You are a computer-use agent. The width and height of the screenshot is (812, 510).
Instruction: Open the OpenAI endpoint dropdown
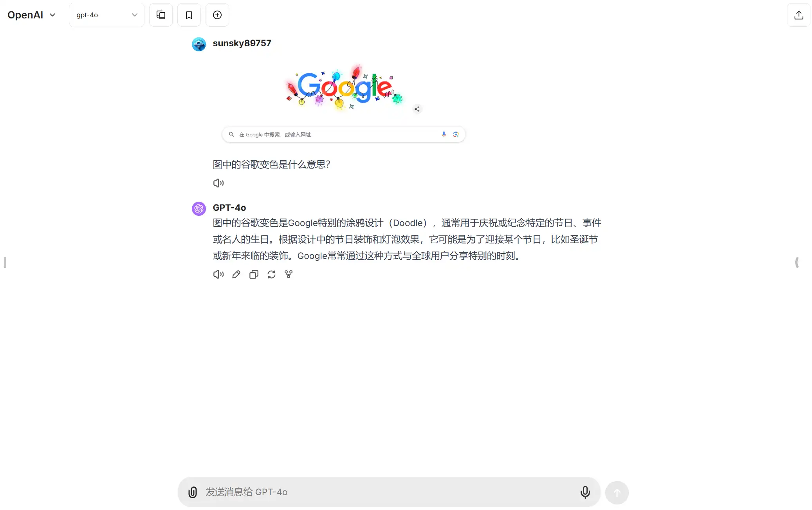[x=32, y=15]
